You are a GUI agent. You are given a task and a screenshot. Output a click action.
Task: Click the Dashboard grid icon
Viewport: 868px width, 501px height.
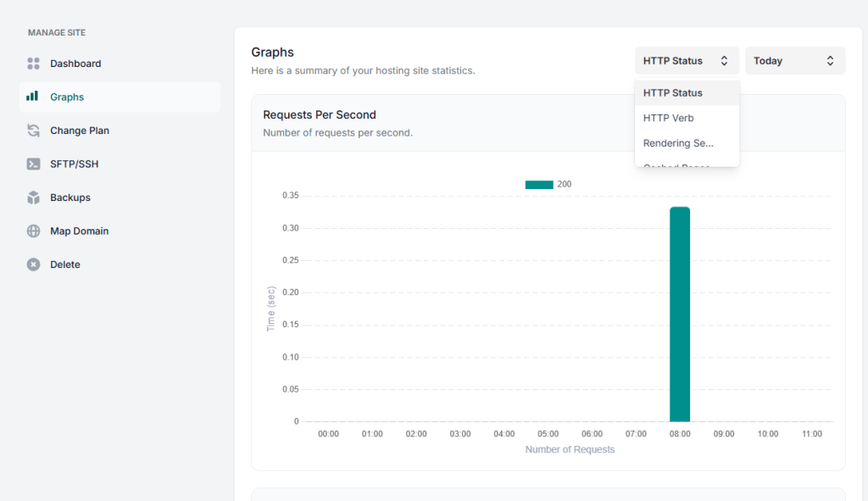point(33,64)
